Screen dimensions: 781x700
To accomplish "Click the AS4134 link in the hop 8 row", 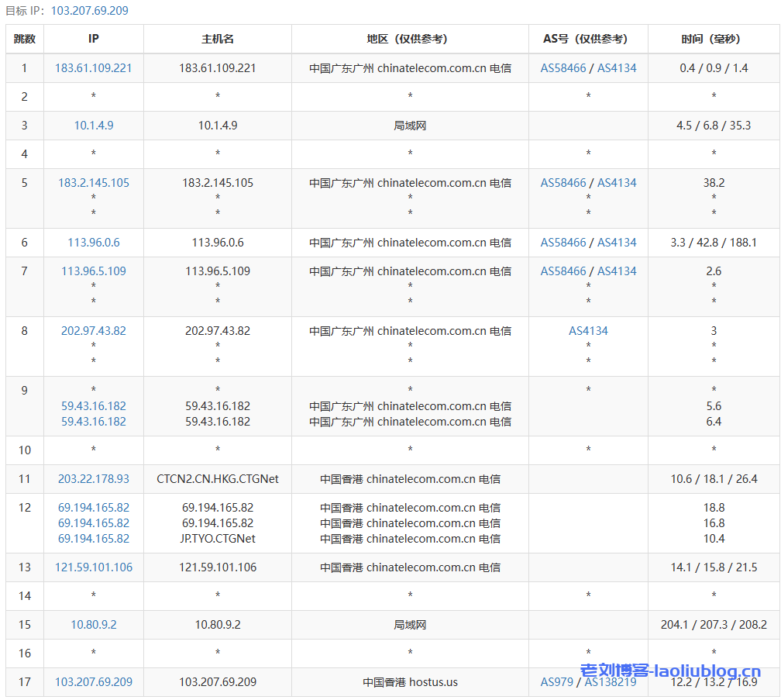I will [x=588, y=331].
